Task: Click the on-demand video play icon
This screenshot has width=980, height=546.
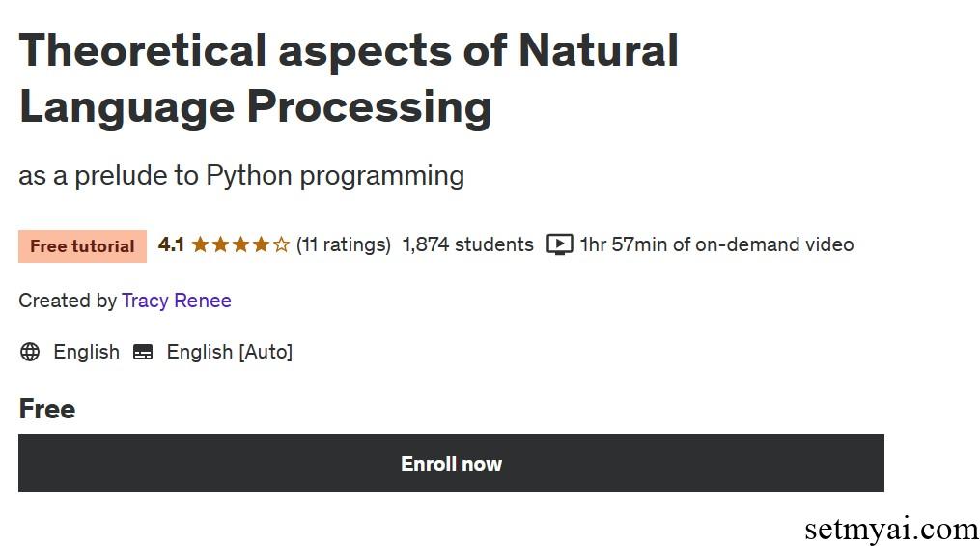Action: [x=560, y=244]
